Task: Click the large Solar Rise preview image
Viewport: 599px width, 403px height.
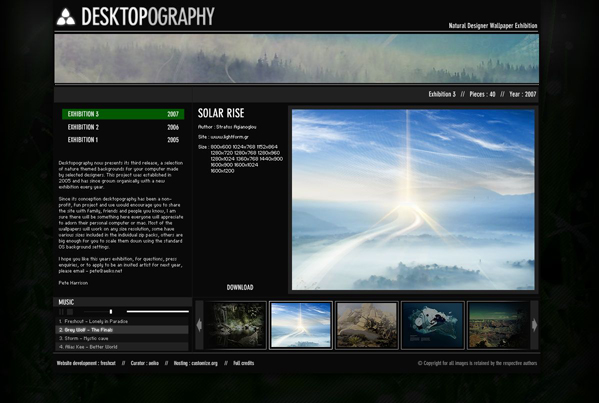Action: click(413, 199)
